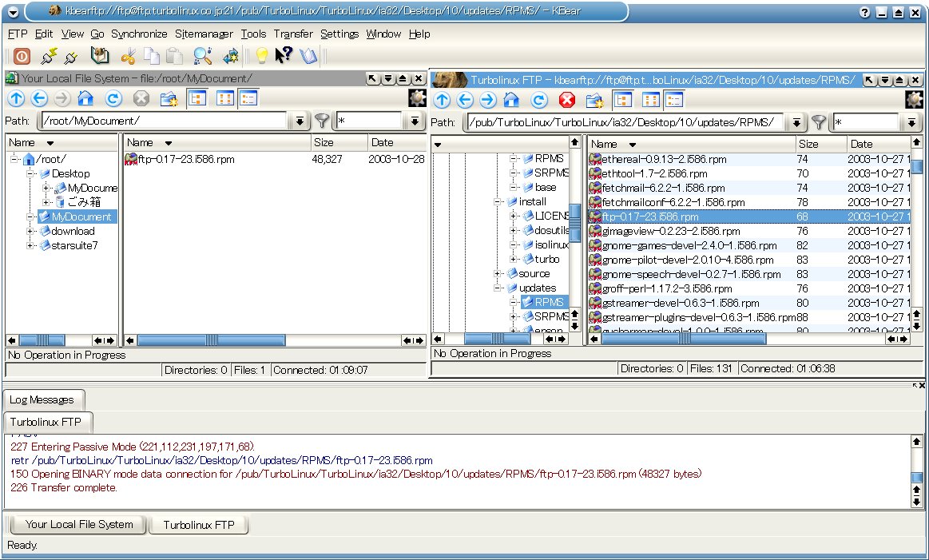
Task: Open local filter pattern dropdown
Action: [x=415, y=121]
